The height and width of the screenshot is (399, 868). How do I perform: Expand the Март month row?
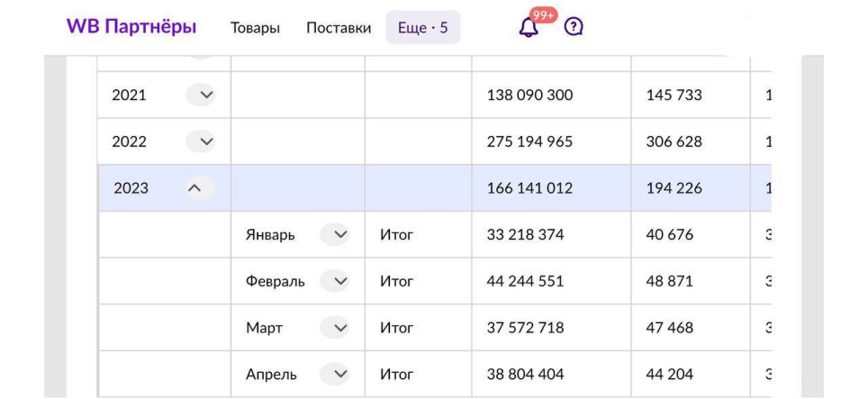335,328
